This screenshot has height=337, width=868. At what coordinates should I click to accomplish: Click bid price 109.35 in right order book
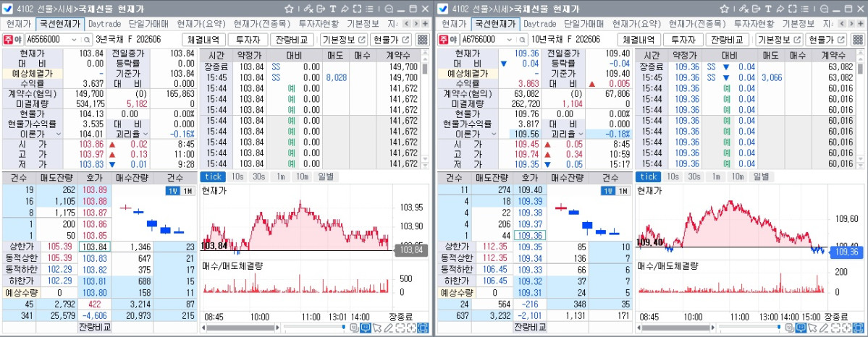(x=531, y=247)
